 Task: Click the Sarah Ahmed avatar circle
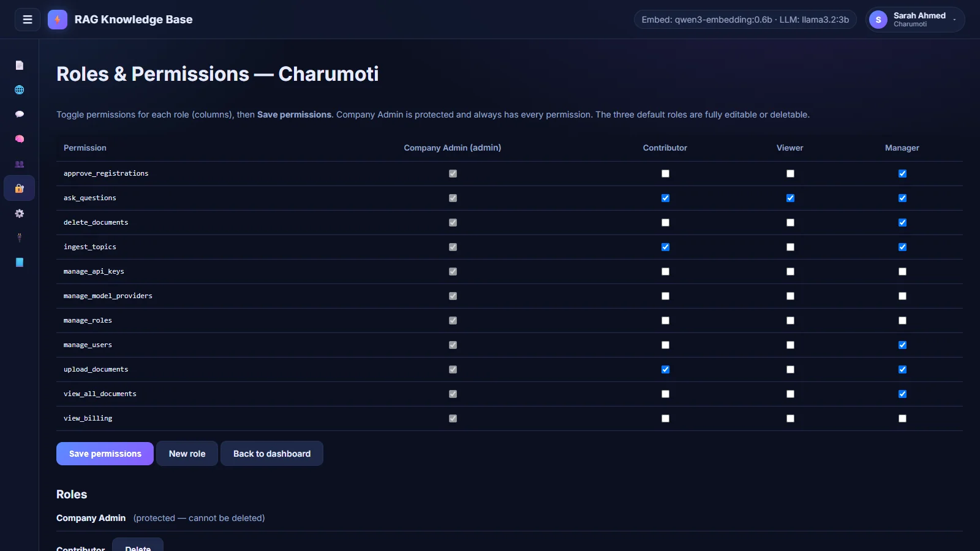(x=878, y=20)
